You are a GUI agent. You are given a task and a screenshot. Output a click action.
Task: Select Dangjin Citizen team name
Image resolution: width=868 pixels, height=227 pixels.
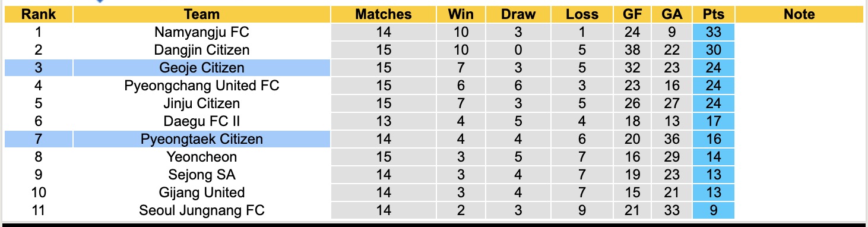tap(202, 50)
